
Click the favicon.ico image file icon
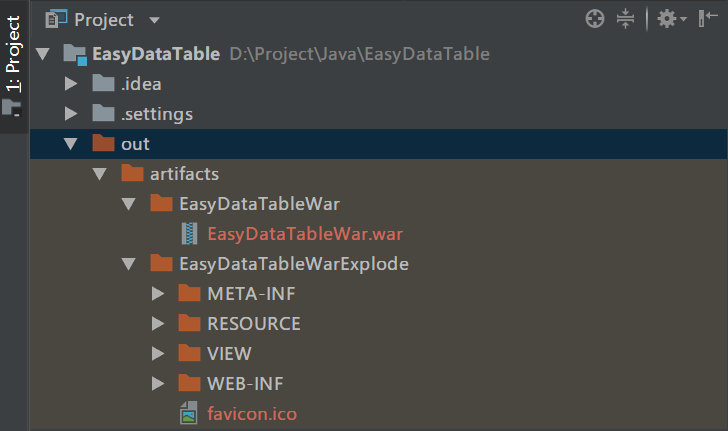click(190, 413)
